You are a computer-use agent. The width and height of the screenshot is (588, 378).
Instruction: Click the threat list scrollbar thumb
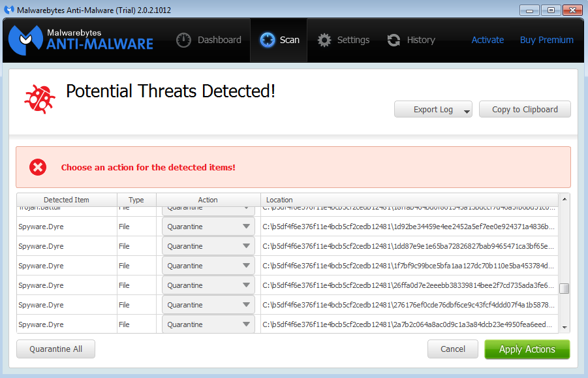(565, 289)
